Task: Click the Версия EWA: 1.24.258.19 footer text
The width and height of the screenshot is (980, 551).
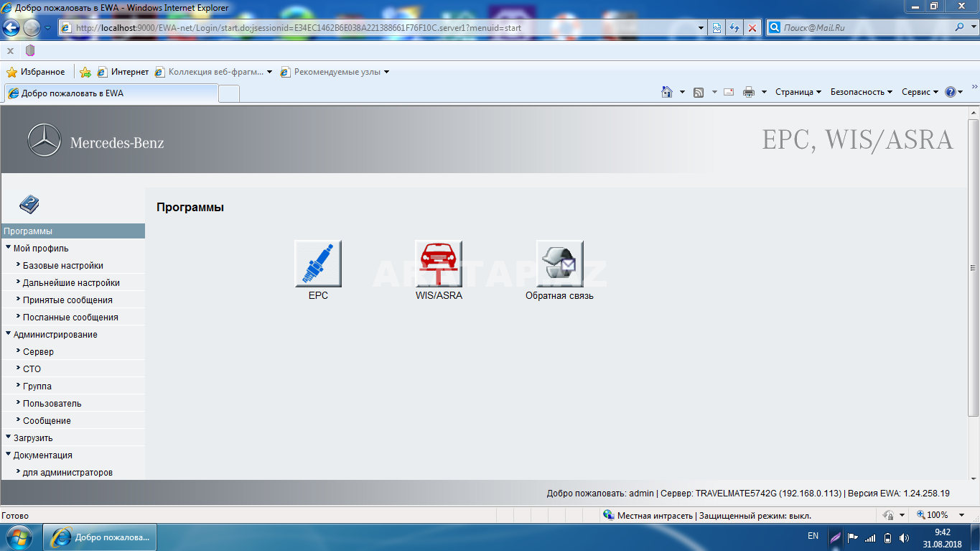Action: (x=900, y=494)
